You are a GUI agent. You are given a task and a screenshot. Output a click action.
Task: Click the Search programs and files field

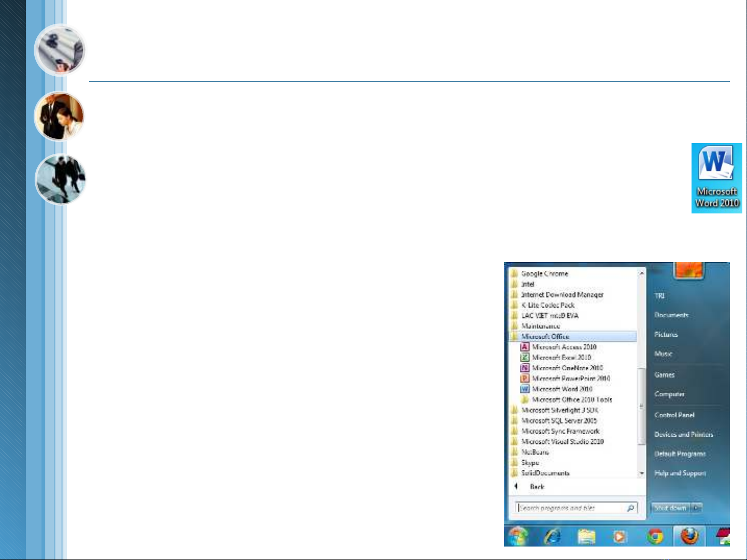pos(570,508)
